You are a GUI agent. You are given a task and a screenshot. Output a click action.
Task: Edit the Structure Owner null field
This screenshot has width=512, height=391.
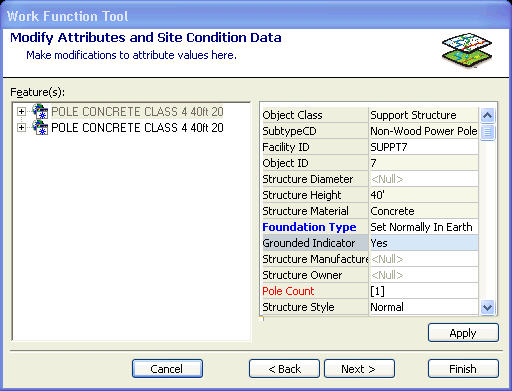coord(424,275)
